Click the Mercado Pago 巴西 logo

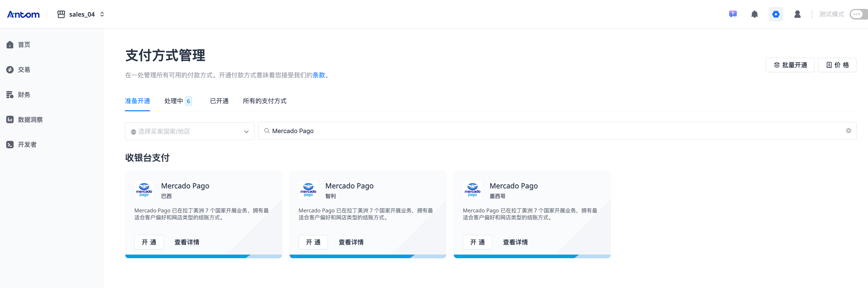(x=144, y=190)
